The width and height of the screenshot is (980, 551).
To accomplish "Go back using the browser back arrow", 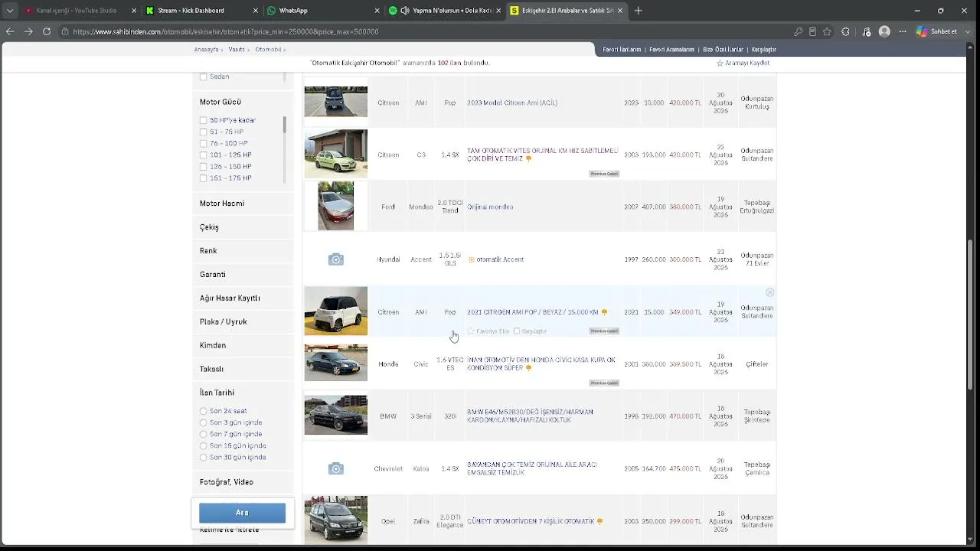I will click(x=10, y=31).
